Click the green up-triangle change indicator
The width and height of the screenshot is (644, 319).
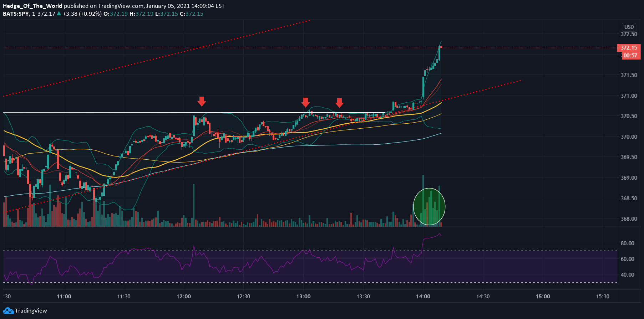[59, 14]
